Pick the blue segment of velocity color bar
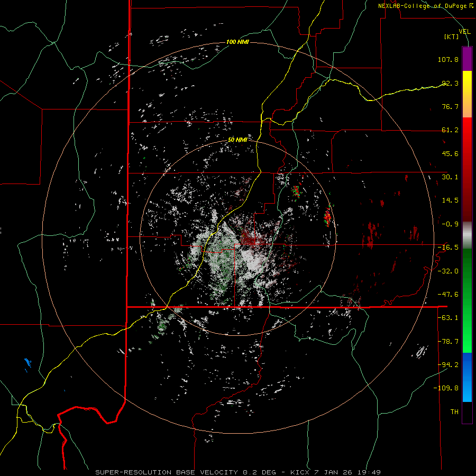The height and width of the screenshot is (476, 476). pyautogui.click(x=467, y=377)
